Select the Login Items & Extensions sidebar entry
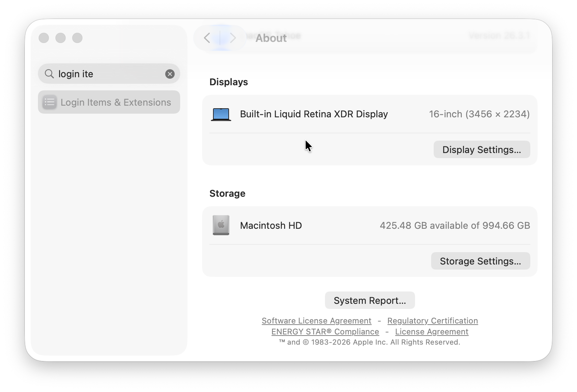577x392 pixels. pyautogui.click(x=109, y=102)
